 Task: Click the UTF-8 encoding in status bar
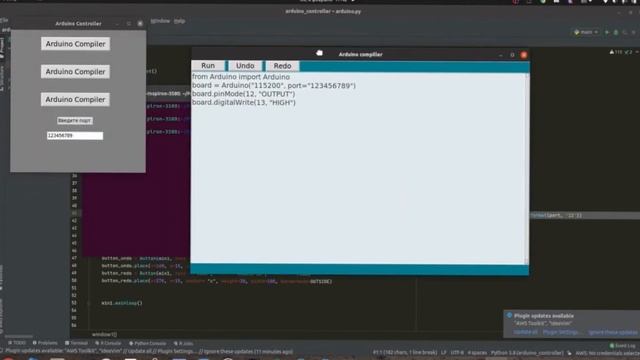pyautogui.click(x=457, y=353)
